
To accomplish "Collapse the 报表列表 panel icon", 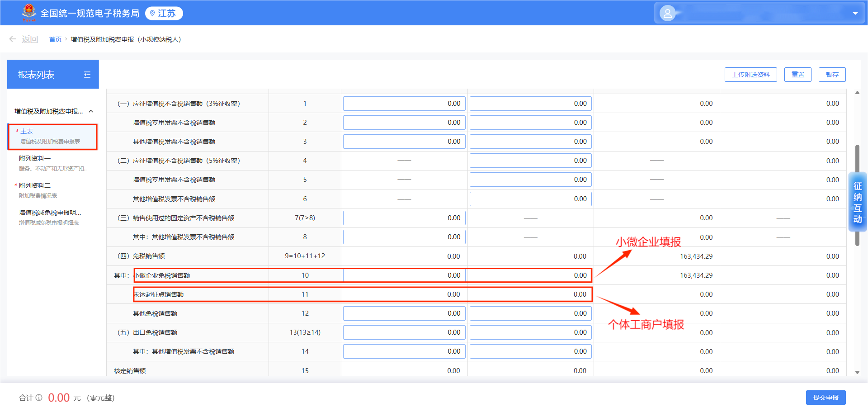I will [87, 75].
